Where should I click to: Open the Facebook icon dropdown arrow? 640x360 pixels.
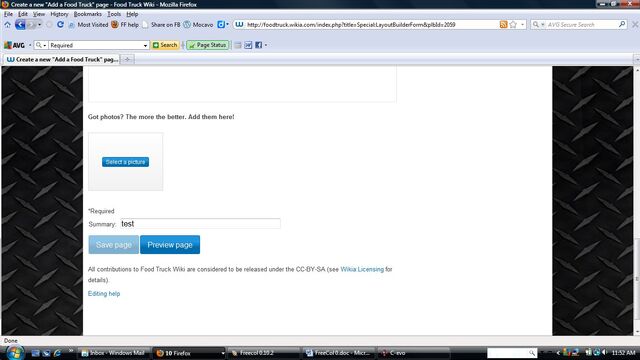(x=266, y=45)
